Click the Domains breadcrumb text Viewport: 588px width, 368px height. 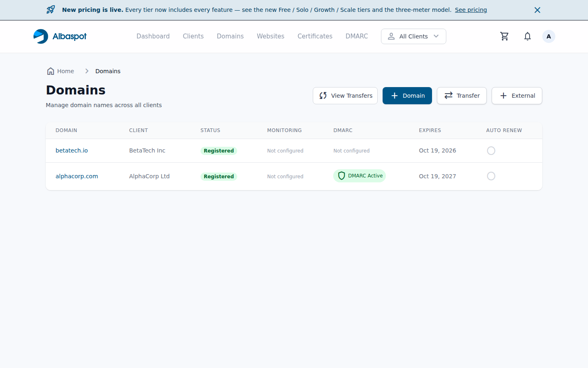point(108,71)
